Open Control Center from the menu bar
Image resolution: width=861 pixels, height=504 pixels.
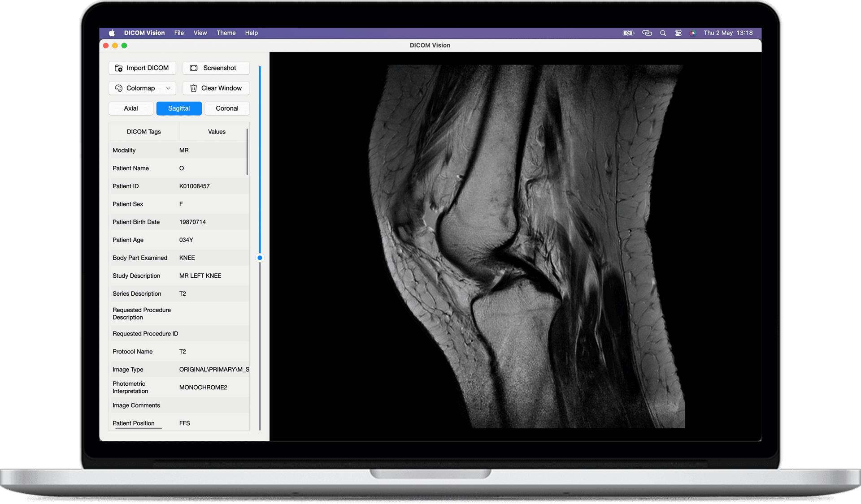(x=678, y=33)
